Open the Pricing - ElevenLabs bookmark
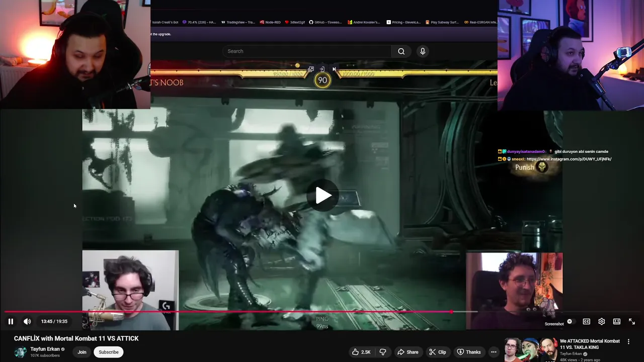Screen dimensions: 644x362 tap(403, 22)
